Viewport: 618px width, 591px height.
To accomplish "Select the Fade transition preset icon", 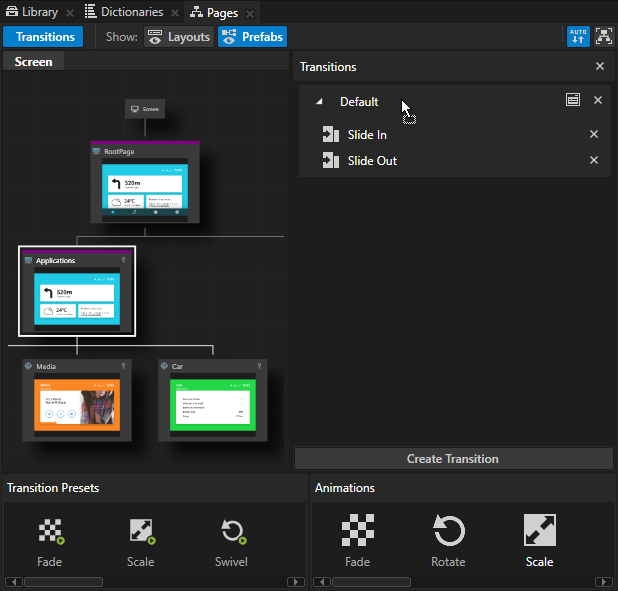I will (50, 532).
